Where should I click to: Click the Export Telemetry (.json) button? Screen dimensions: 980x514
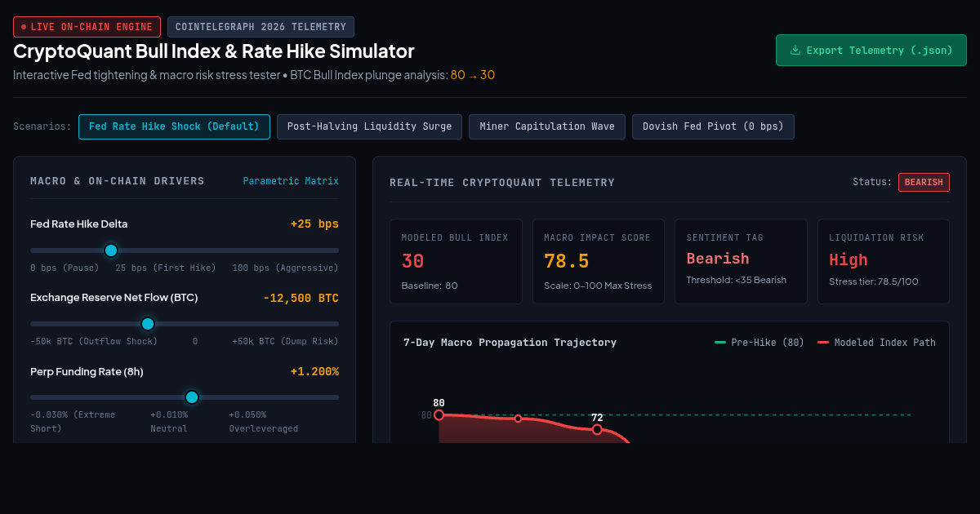[x=871, y=51]
